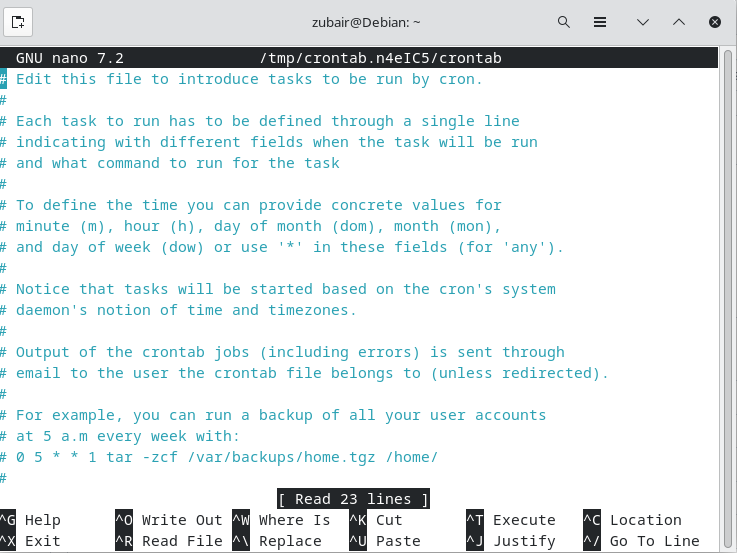Image resolution: width=737 pixels, height=553 pixels.
Task: Click the path /var/backups/home.tgz in example
Action: click(x=281, y=458)
